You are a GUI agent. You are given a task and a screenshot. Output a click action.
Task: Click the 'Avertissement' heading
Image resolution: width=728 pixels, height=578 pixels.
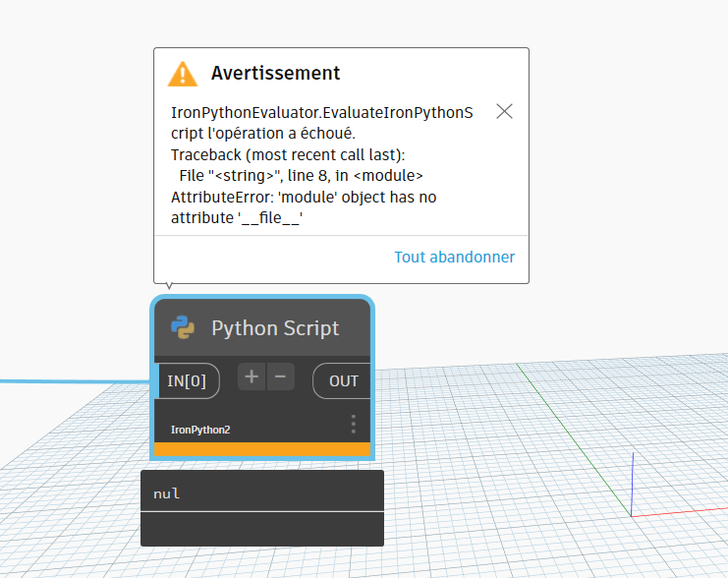[x=275, y=73]
